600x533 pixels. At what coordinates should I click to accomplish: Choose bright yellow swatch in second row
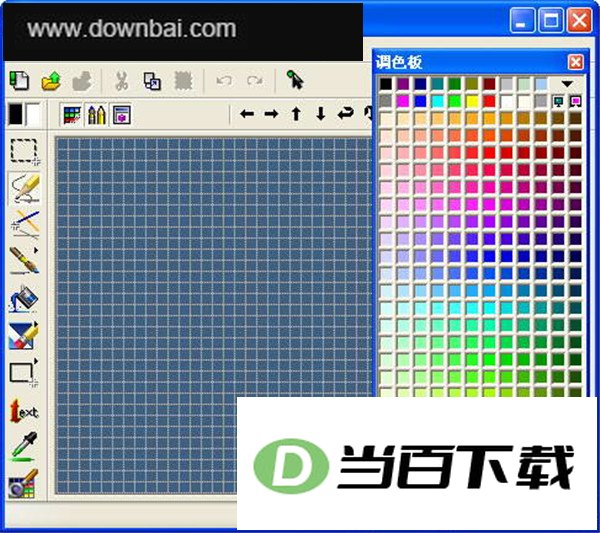coord(472,101)
